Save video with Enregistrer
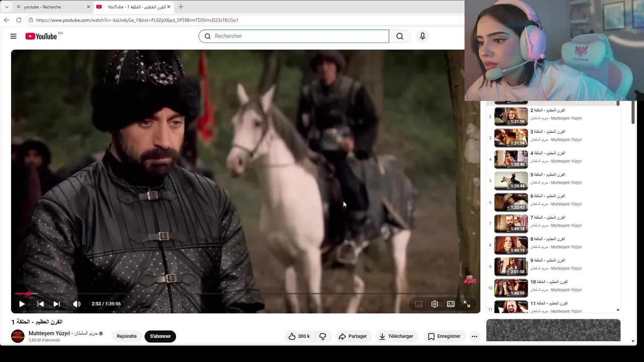Image resolution: width=644 pixels, height=362 pixels. (444, 336)
